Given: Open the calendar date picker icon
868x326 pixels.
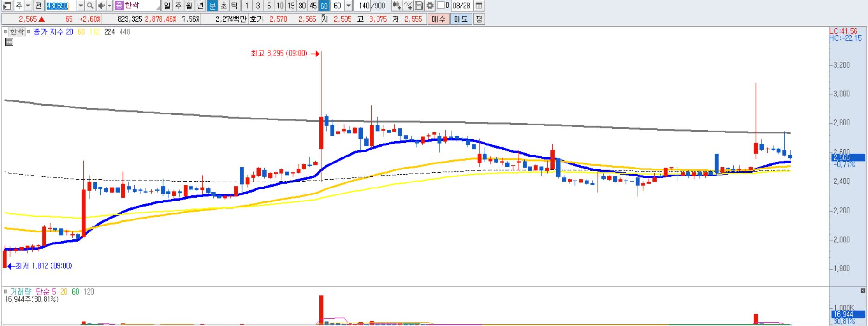Looking at the screenshot, I should pos(479,6).
